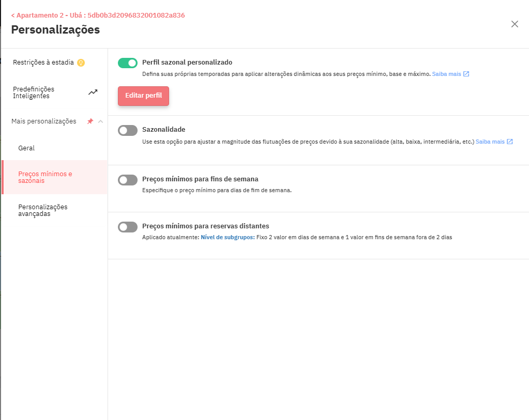This screenshot has width=529, height=420.
Task: Click the Editar perfil button
Action: (143, 96)
